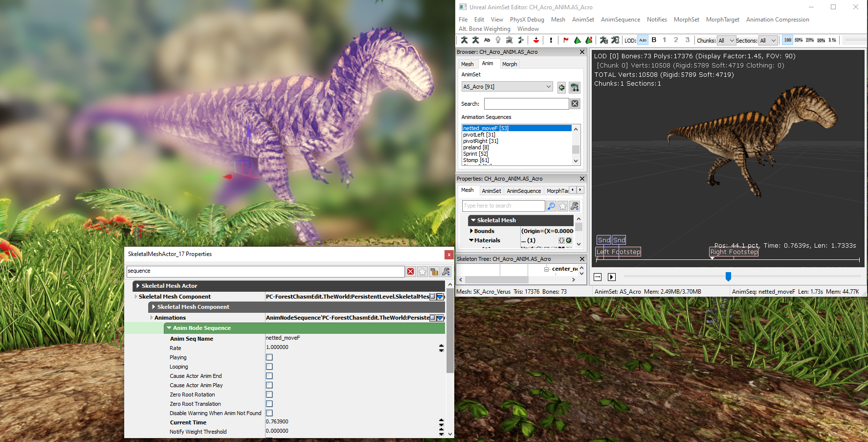Click the red down-arrow floor toolbar icon

coord(536,40)
